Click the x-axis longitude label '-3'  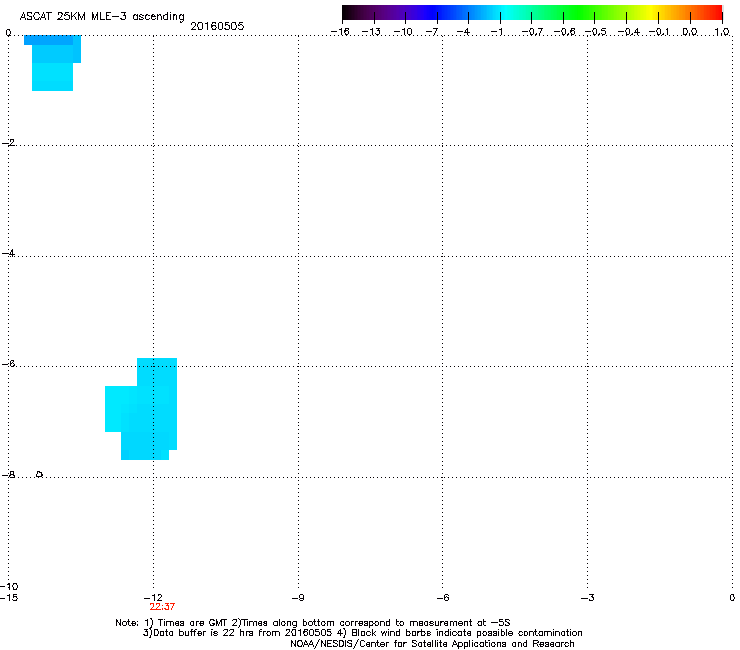coord(587,598)
